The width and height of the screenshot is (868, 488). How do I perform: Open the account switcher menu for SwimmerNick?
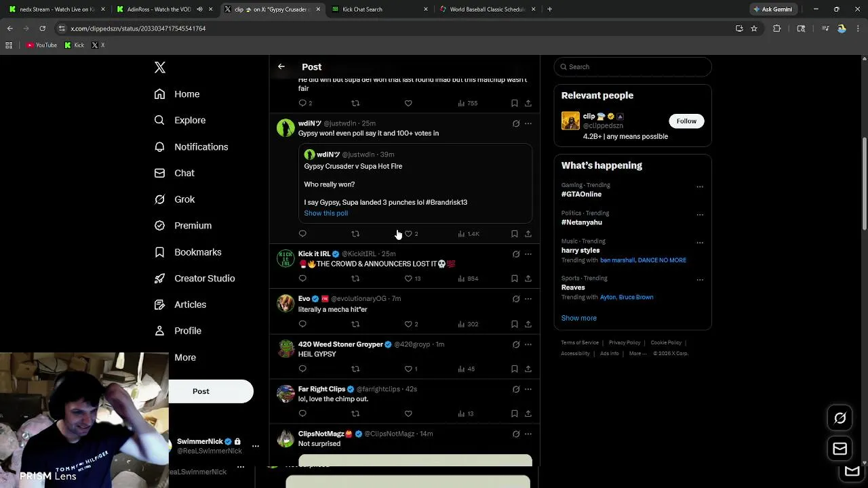pos(255,446)
